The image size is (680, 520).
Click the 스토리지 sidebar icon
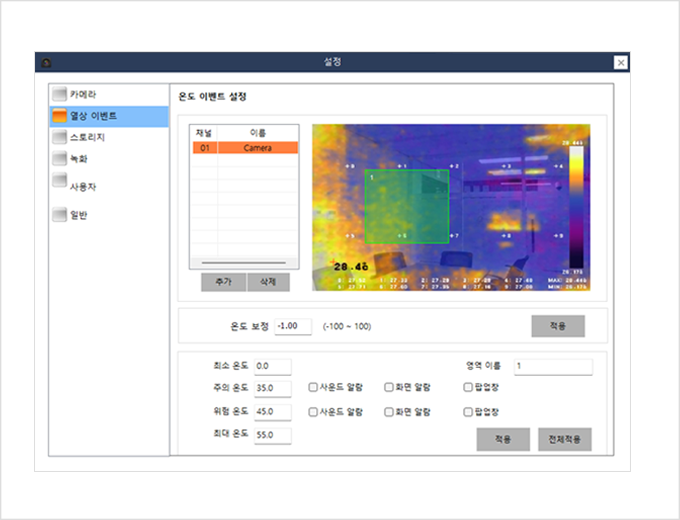pyautogui.click(x=59, y=137)
